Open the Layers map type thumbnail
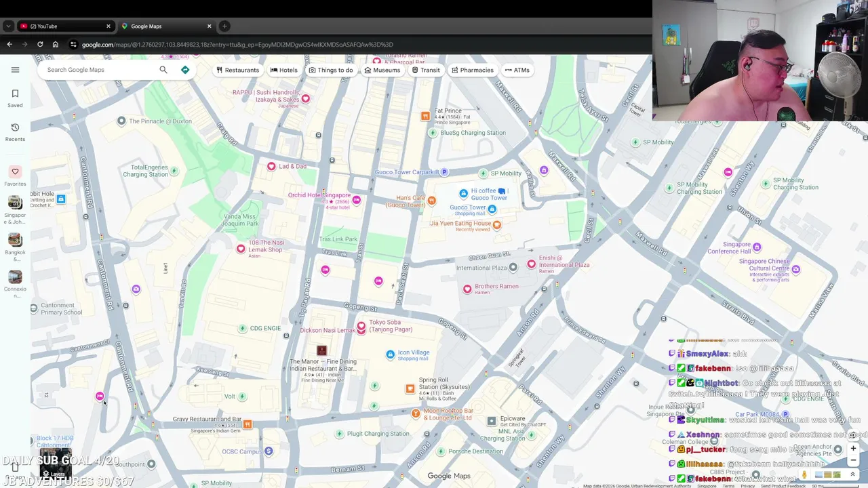This screenshot has height=488, width=868. click(56, 463)
